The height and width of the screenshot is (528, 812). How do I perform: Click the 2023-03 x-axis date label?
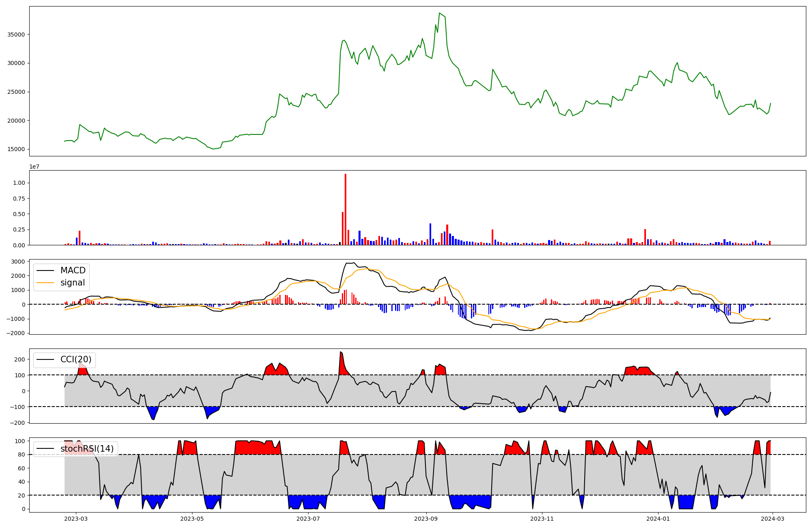tap(76, 519)
